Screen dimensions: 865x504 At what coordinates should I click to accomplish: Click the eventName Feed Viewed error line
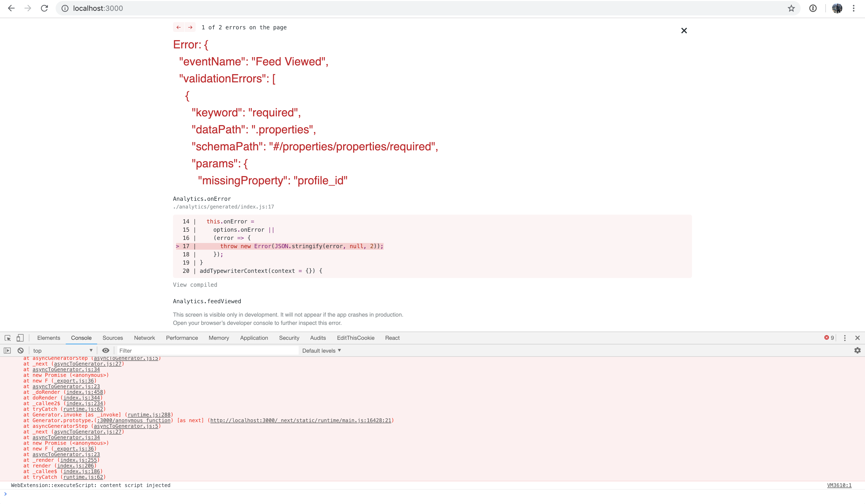pos(254,62)
